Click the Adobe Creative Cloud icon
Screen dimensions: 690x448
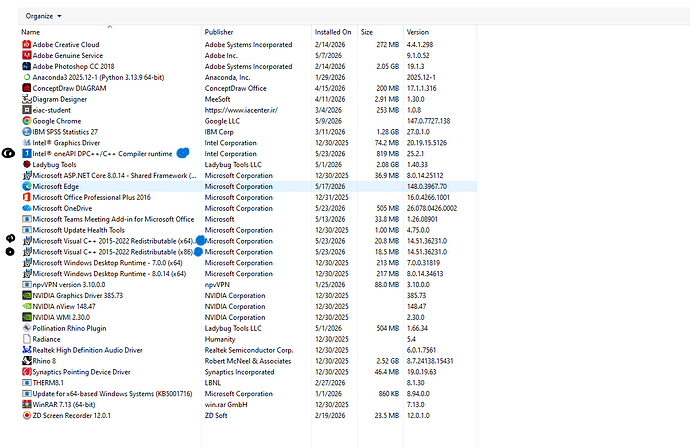27,44
